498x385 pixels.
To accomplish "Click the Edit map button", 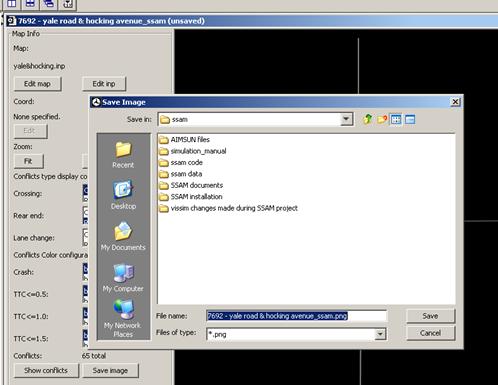I will coord(37,84).
